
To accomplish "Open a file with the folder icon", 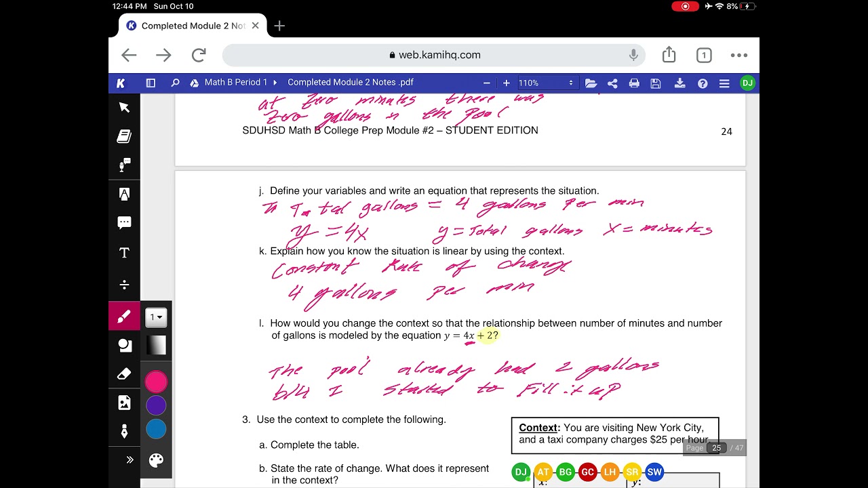I will [x=591, y=83].
